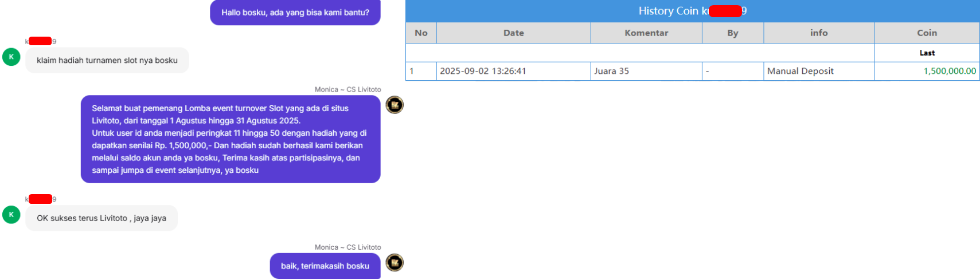Click the 'History Coin' table title
Image resolution: width=980 pixels, height=280 pixels.
click(x=693, y=11)
